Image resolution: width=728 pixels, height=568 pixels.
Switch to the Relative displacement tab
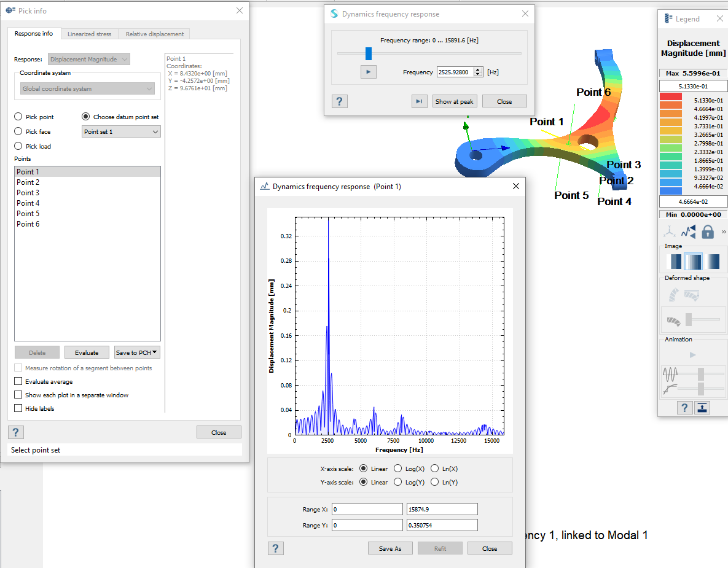[x=155, y=34]
